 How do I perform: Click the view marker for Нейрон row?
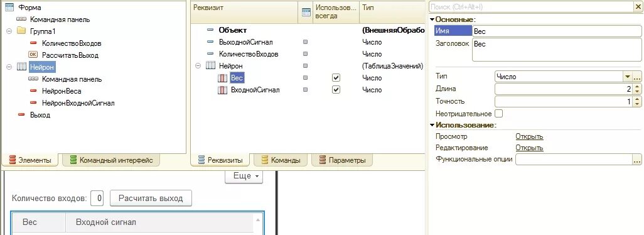[305, 66]
